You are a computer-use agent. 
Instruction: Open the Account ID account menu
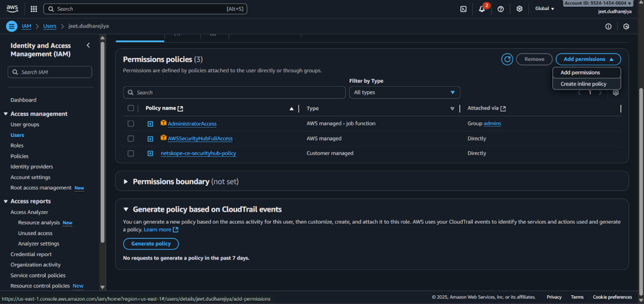pos(597,3)
